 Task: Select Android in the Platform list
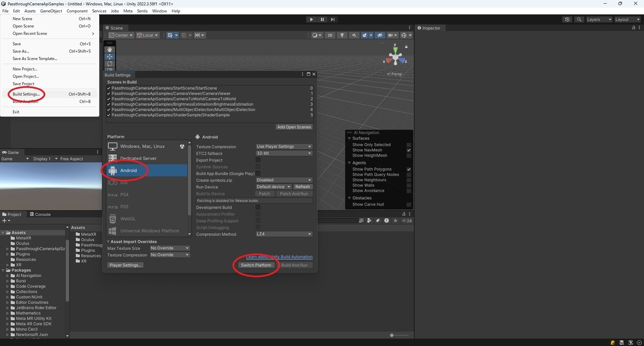pyautogui.click(x=129, y=171)
